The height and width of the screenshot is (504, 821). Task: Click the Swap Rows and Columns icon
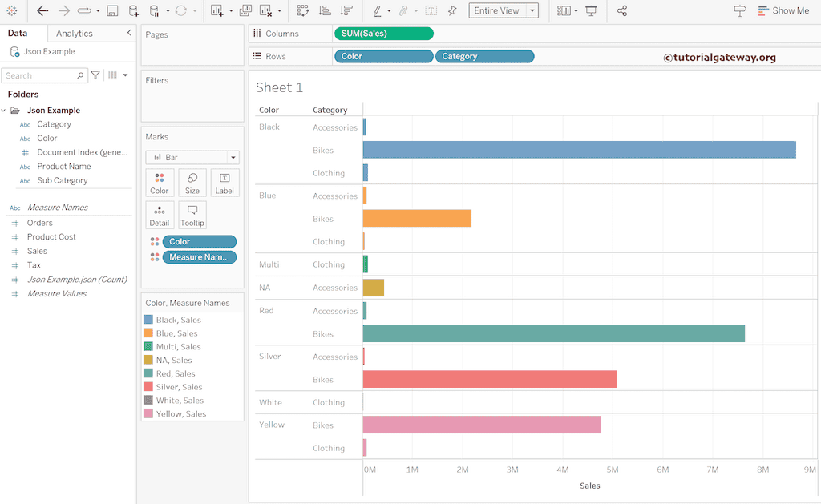point(302,10)
